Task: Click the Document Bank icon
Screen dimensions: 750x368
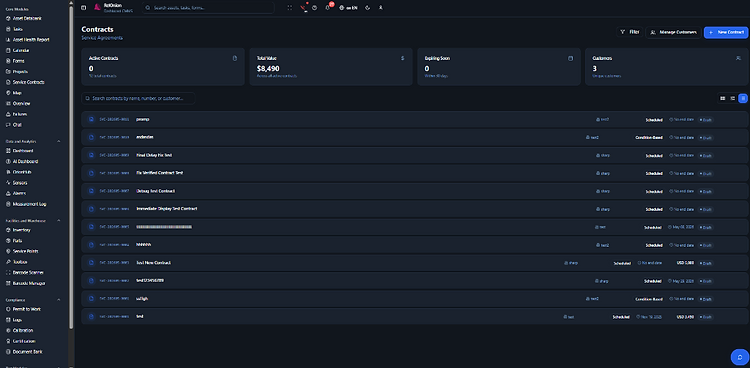Action: tap(8, 352)
